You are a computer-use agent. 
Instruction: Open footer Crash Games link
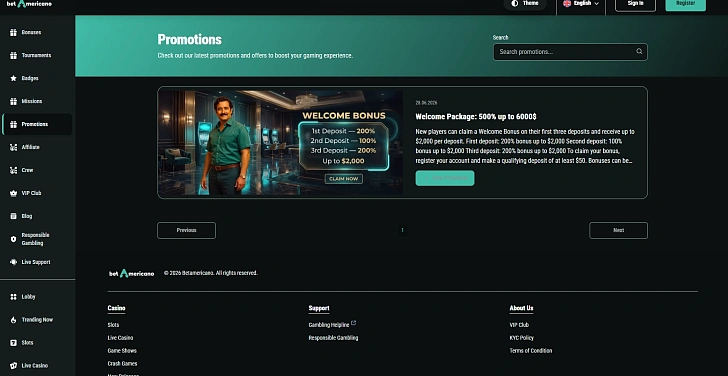(x=123, y=363)
